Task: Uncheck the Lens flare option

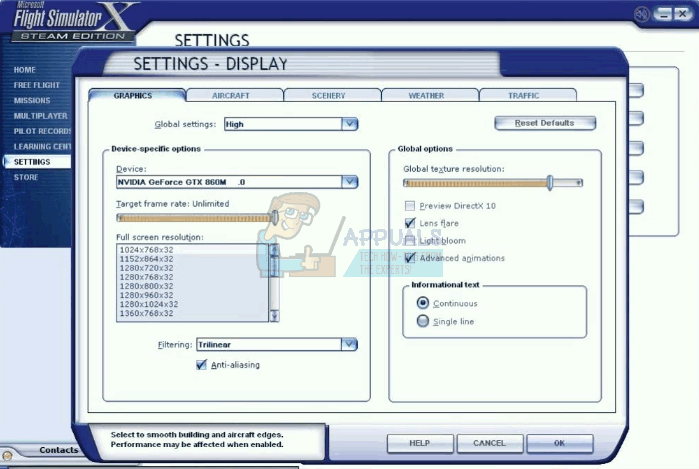Action: [x=410, y=223]
